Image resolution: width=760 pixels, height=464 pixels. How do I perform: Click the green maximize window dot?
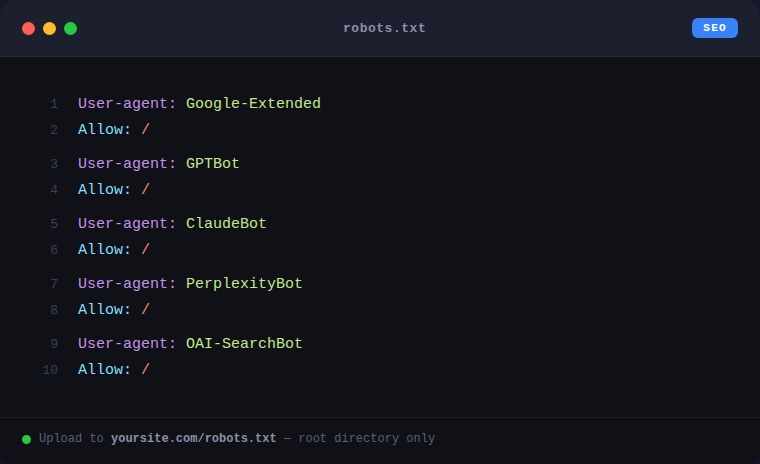tap(70, 29)
